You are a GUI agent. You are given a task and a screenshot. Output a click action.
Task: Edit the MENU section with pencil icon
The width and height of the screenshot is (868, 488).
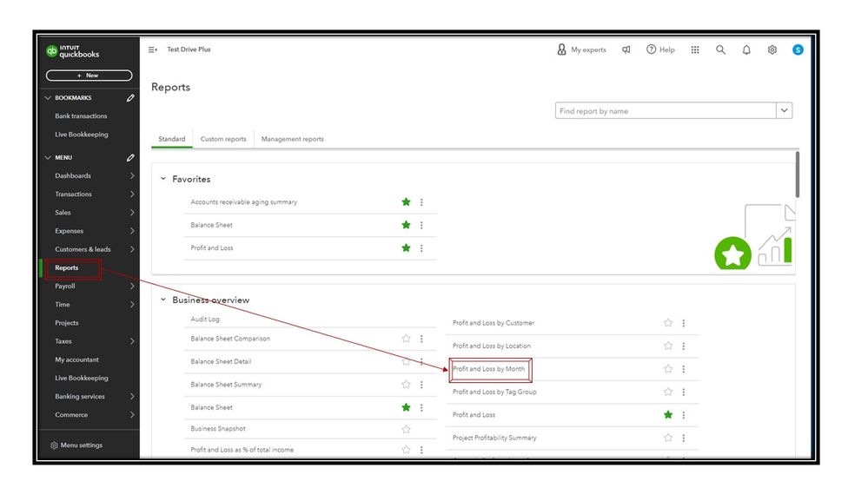(x=130, y=158)
